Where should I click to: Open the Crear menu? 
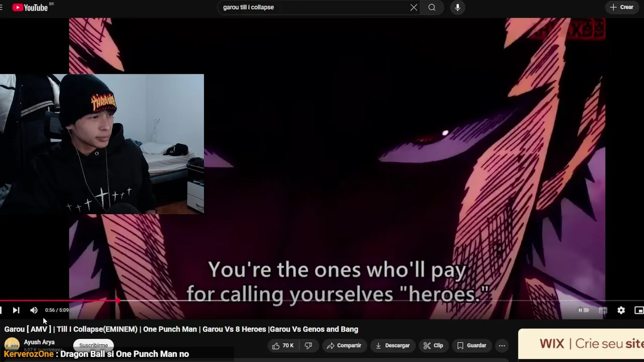pos(622,7)
